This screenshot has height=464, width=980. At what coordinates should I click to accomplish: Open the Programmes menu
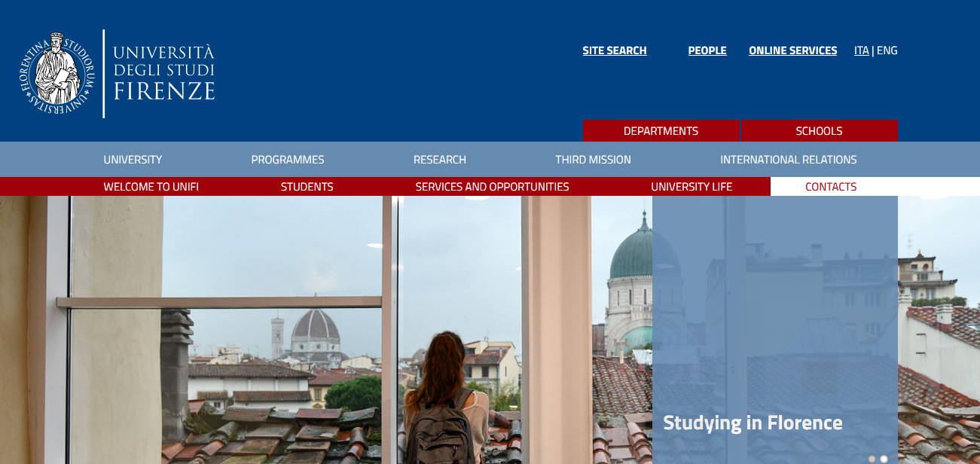click(x=288, y=160)
